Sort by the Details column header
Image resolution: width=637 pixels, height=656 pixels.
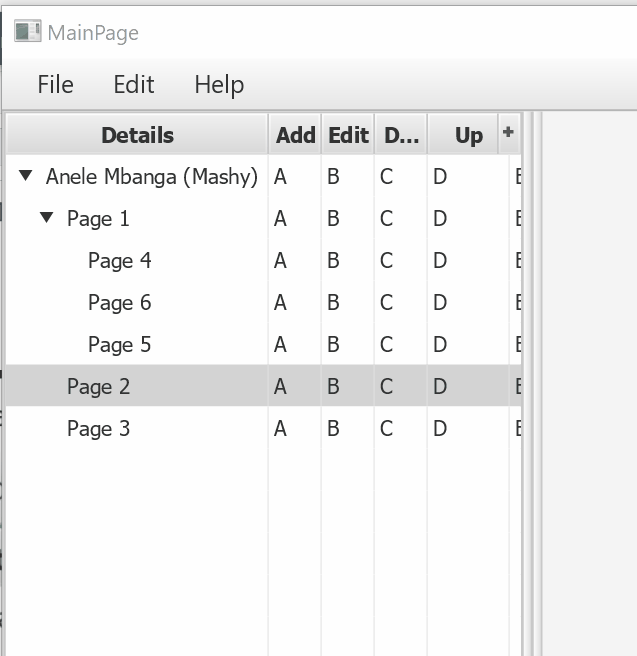coord(137,135)
